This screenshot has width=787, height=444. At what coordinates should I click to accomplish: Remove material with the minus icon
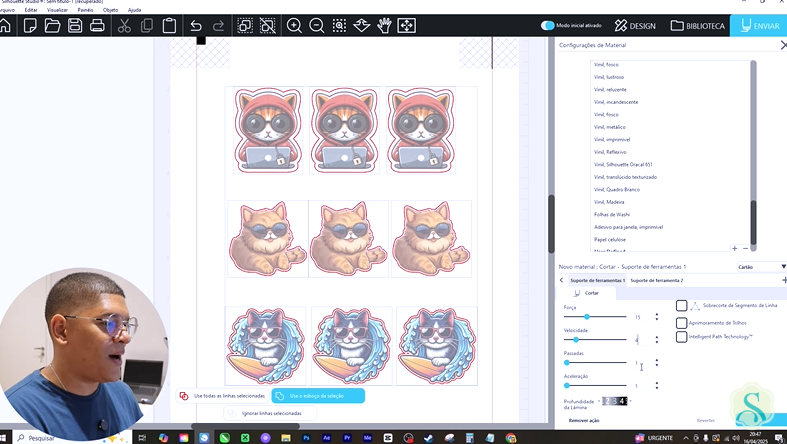click(745, 248)
